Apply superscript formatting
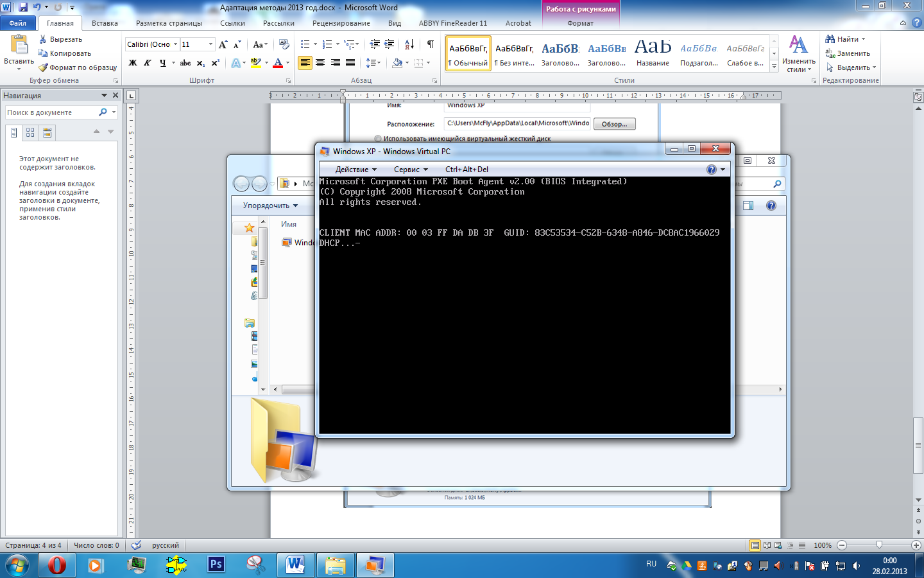The height and width of the screenshot is (578, 924). pyautogui.click(x=215, y=63)
